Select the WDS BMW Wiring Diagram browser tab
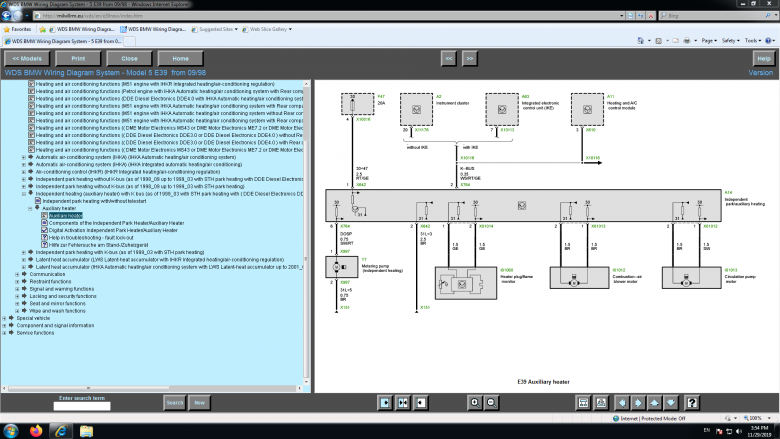This screenshot has width=780, height=439. pos(63,41)
